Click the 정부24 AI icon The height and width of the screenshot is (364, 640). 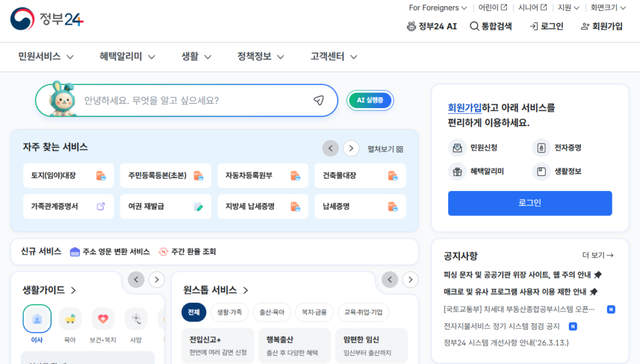[x=411, y=26]
